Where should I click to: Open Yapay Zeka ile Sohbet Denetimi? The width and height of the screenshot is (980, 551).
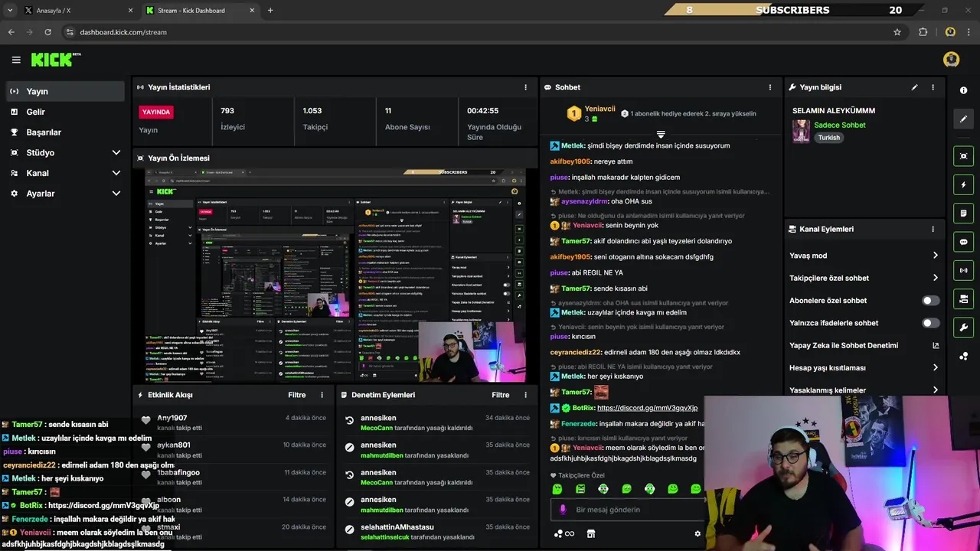(x=864, y=345)
